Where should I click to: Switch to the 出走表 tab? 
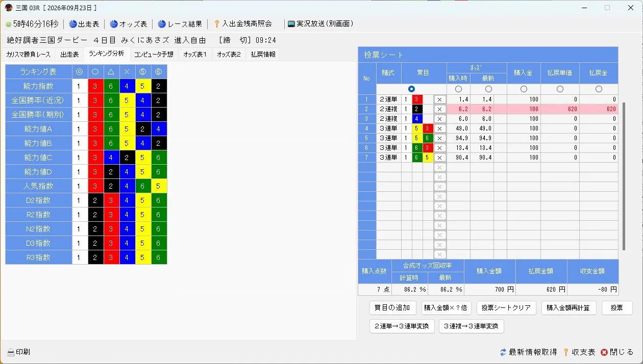point(69,54)
